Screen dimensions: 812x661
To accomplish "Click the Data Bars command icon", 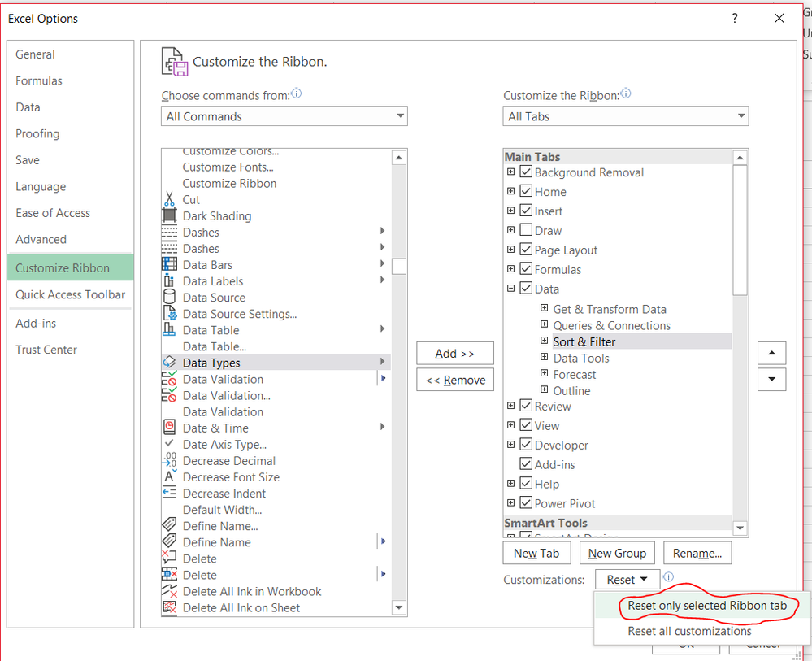I will pos(169,264).
